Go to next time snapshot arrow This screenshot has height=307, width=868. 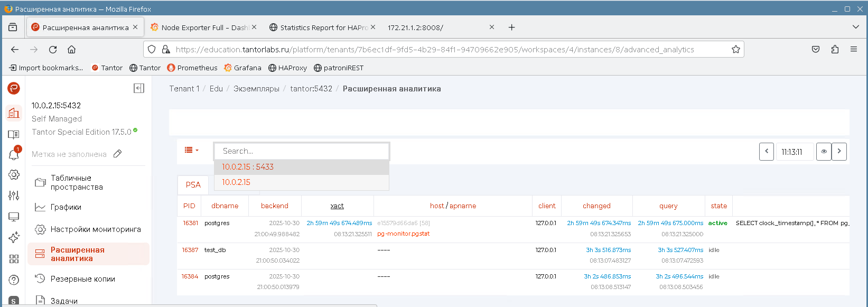pyautogui.click(x=839, y=152)
